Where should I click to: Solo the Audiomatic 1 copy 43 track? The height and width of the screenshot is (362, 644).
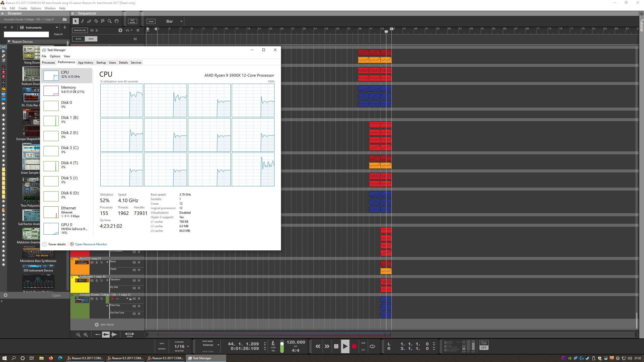(97, 281)
